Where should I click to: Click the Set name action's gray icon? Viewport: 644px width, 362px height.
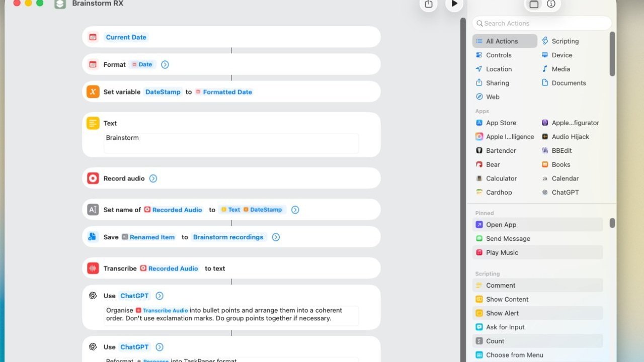click(93, 210)
